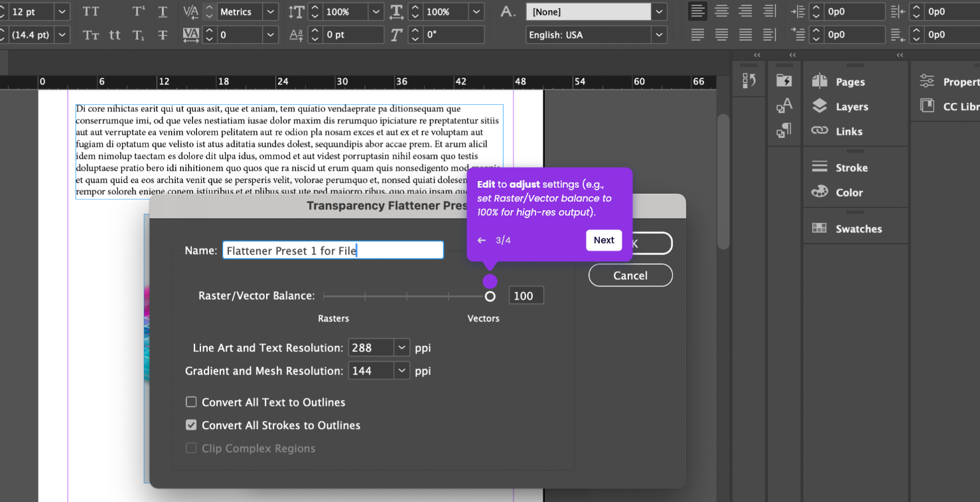Open the English: USA language dropdown
The height and width of the screenshot is (502, 980).
point(659,35)
